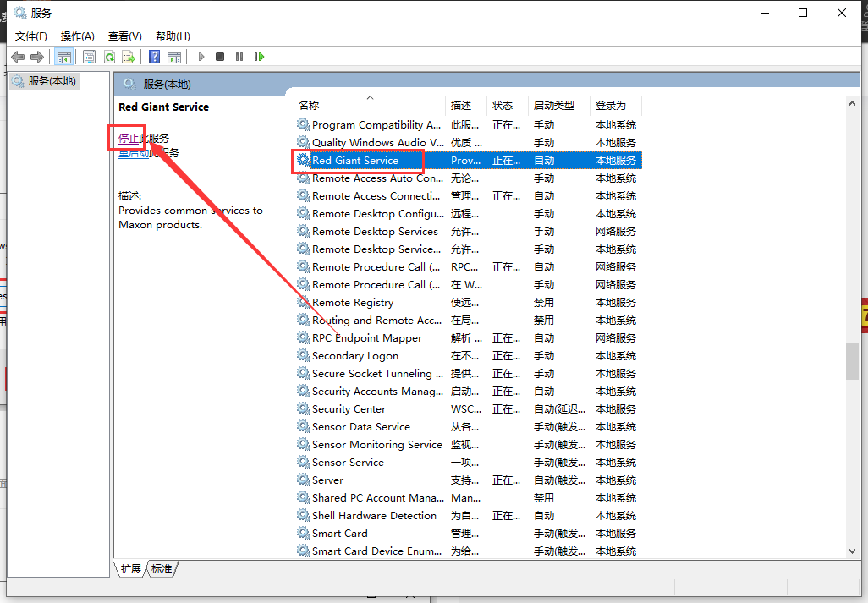Open the 操作(A) menu
The image size is (868, 603).
click(78, 36)
